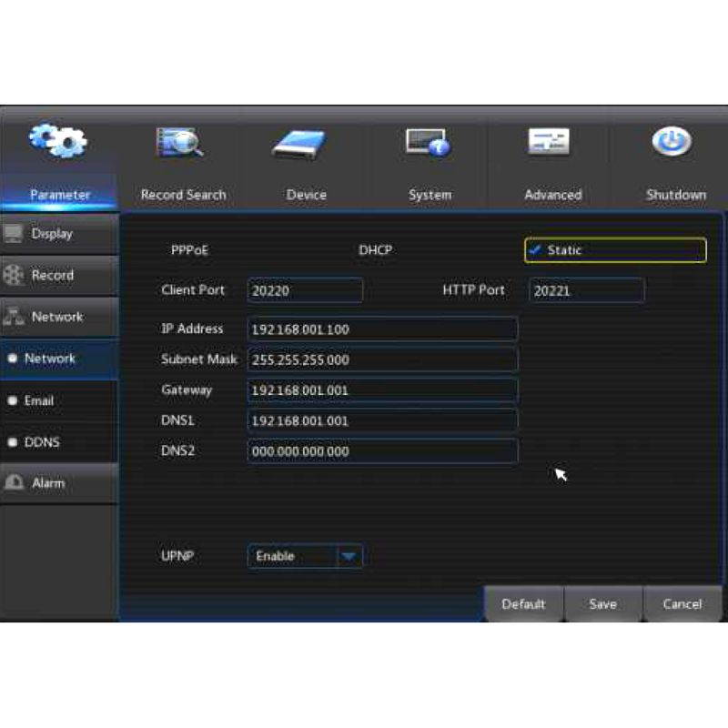The height and width of the screenshot is (728, 728).
Task: Open DDNS configuration from sidebar
Action: (x=47, y=442)
